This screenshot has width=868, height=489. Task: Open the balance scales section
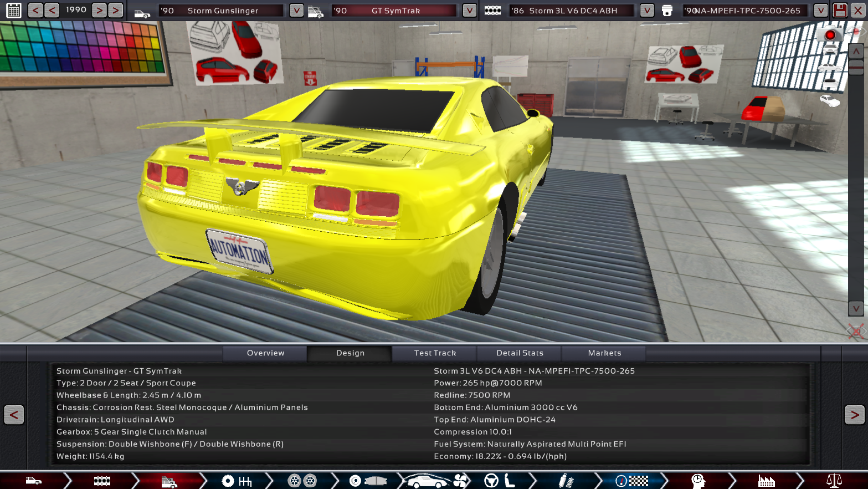pos(834,481)
